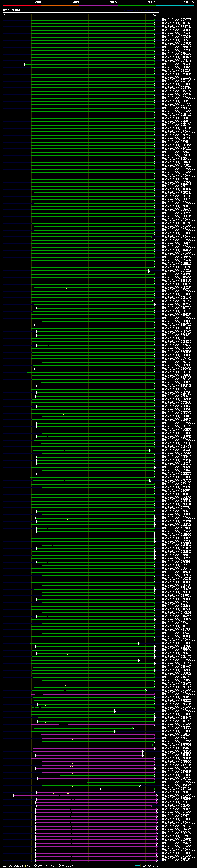
Task: Open hit UniRef100_C3Z9E7
Action: [177, 836]
